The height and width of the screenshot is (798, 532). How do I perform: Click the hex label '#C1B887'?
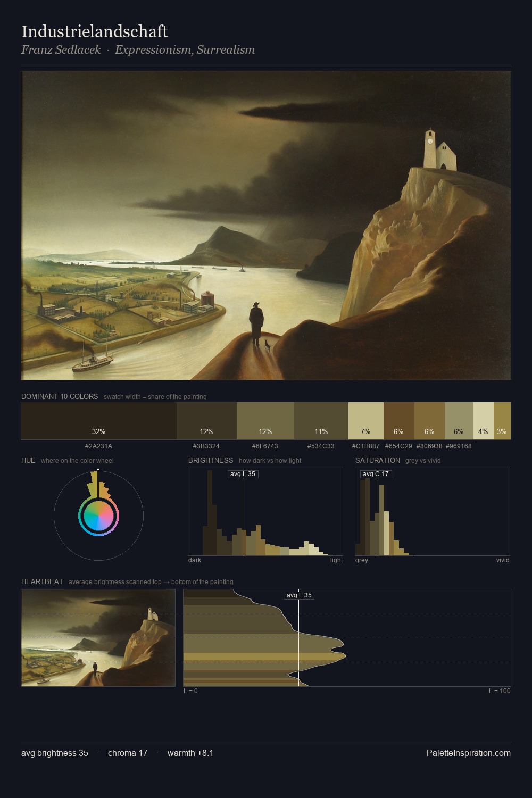click(366, 446)
